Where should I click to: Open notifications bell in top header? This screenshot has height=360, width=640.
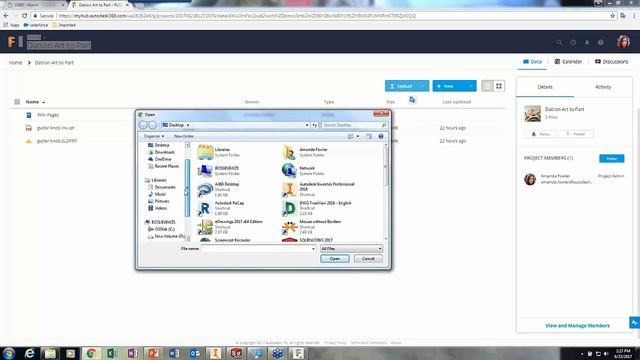pyautogui.click(x=587, y=42)
